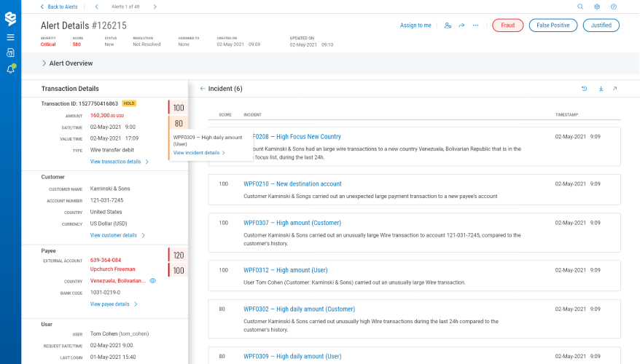This screenshot has width=640, height=364.
Task: Download the incident list
Action: pos(601,89)
